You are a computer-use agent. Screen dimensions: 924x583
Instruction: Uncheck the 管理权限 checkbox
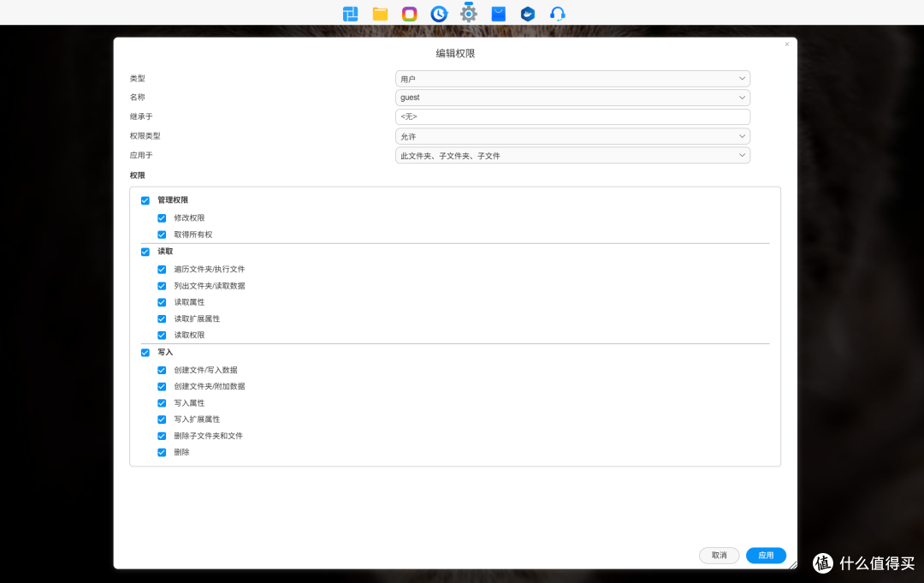pos(145,200)
